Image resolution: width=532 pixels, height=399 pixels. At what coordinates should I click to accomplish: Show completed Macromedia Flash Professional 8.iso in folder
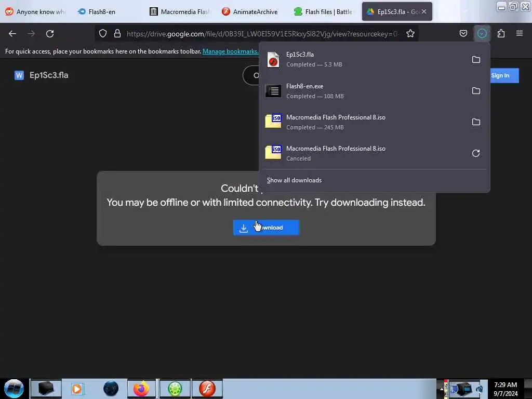(x=476, y=122)
